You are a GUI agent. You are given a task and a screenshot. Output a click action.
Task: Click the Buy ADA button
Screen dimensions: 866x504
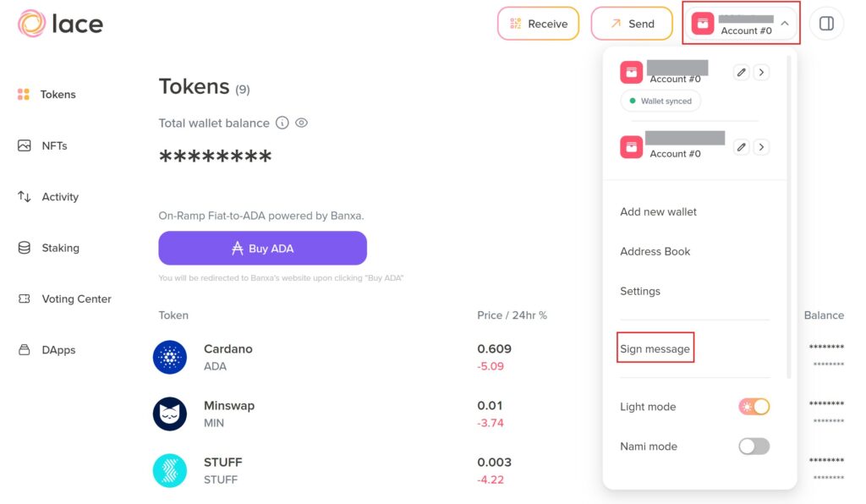[x=262, y=249]
